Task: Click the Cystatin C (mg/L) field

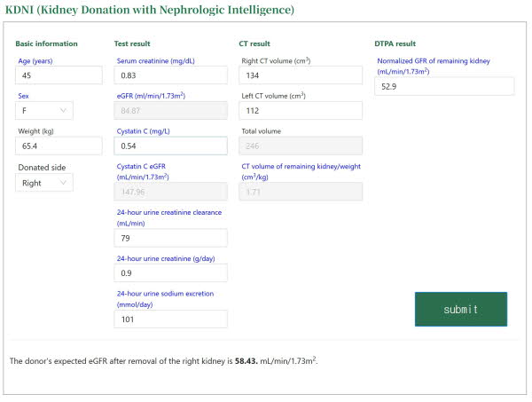Action: (170, 146)
